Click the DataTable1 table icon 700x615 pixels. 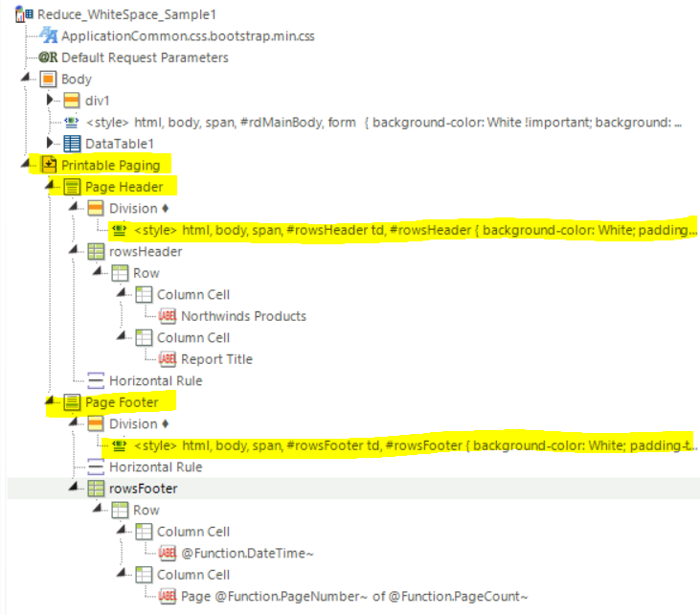click(x=72, y=144)
